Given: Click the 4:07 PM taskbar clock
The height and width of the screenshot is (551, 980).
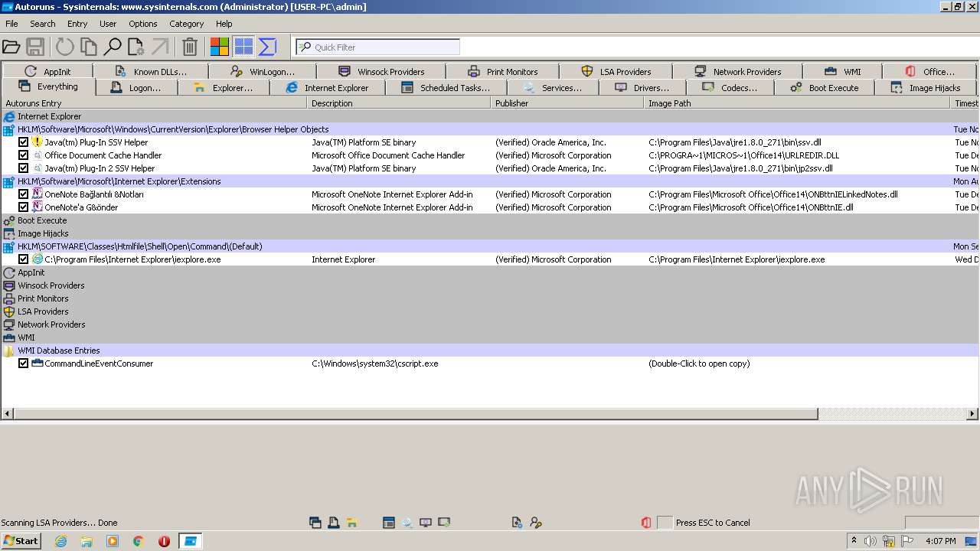Looking at the screenshot, I should point(940,541).
